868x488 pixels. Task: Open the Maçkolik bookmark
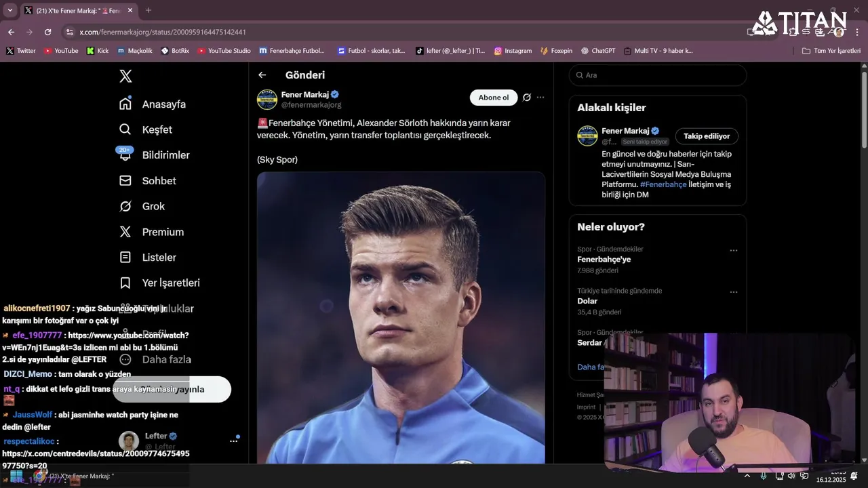pyautogui.click(x=135, y=51)
